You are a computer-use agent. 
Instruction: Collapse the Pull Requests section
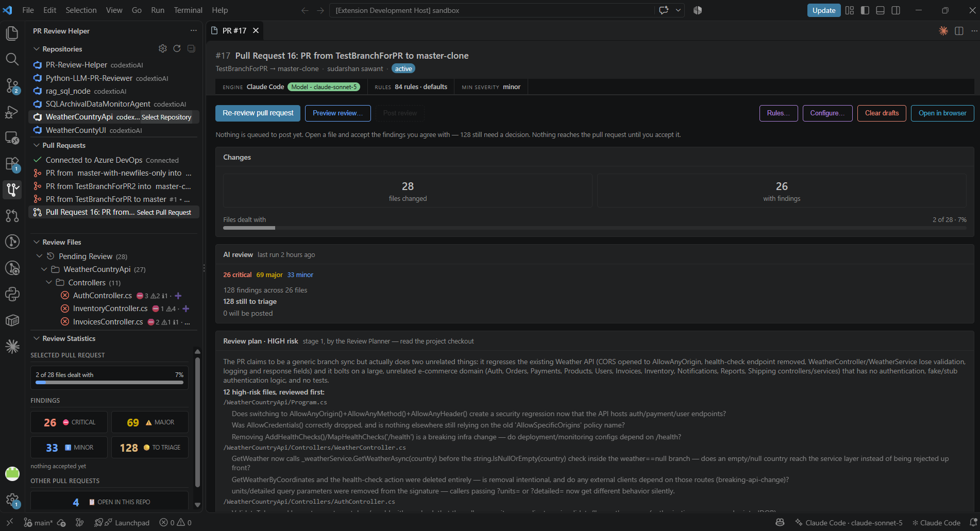(x=37, y=145)
